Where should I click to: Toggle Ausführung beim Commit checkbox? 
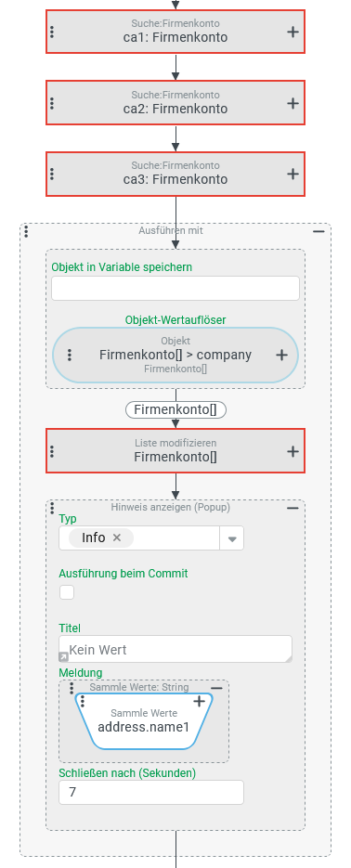click(x=67, y=592)
